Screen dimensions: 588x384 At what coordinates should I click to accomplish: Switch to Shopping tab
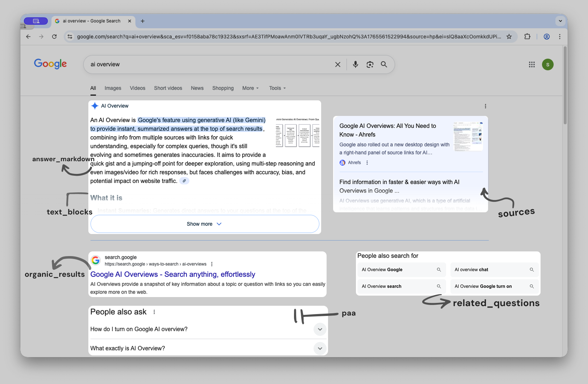(x=223, y=88)
